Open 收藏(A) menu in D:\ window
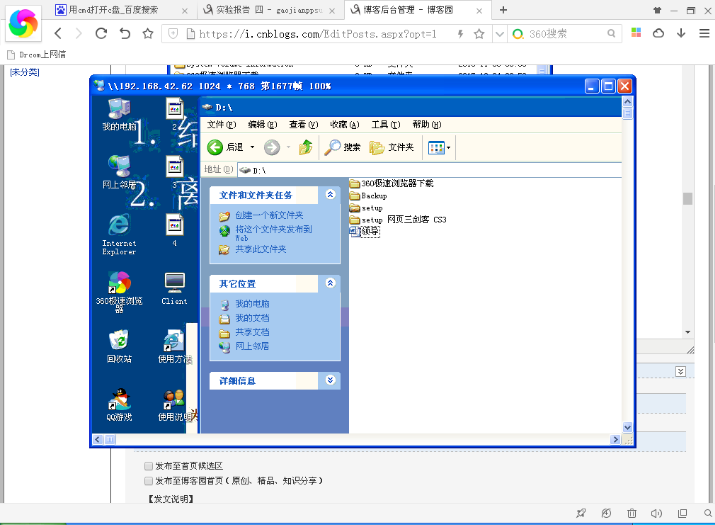This screenshot has height=525, width=715. [x=345, y=125]
